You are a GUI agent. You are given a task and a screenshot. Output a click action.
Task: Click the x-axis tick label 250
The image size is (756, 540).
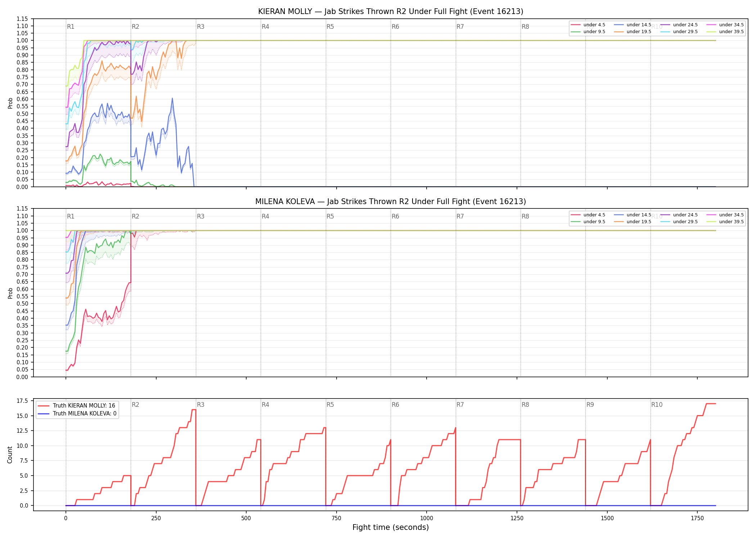point(156,519)
